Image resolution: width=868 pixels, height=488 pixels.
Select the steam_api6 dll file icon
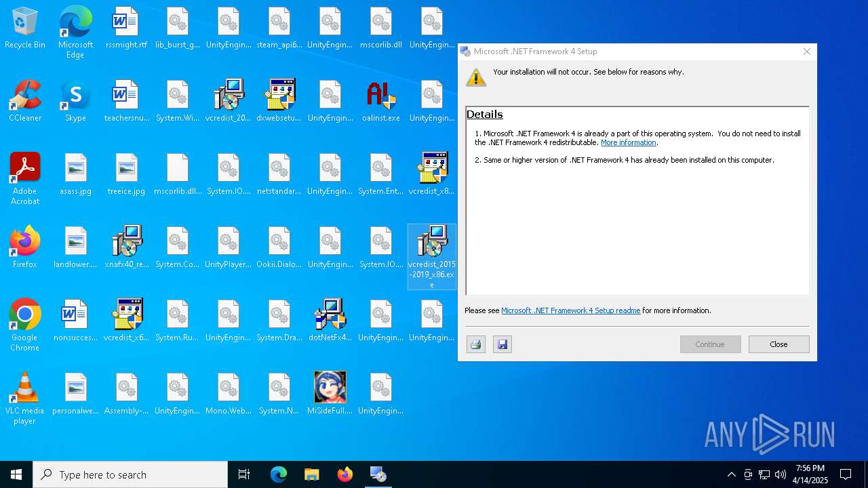[x=279, y=28]
